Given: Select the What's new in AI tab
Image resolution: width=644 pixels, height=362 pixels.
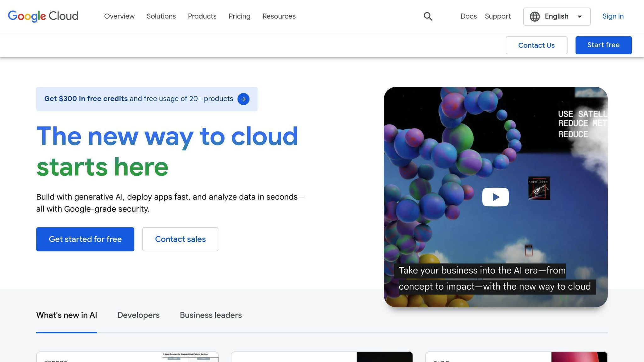Looking at the screenshot, I should (67, 315).
